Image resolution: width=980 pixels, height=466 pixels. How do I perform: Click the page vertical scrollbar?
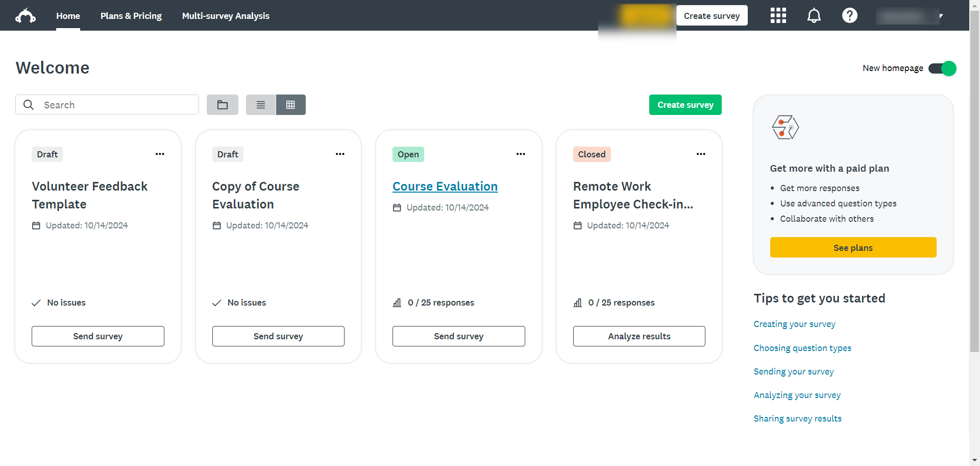pyautogui.click(x=974, y=181)
